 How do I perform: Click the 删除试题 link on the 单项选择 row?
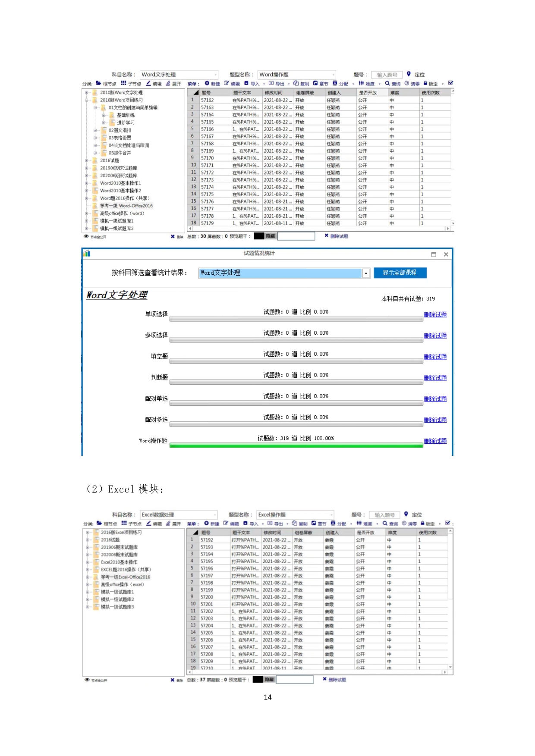tap(435, 314)
